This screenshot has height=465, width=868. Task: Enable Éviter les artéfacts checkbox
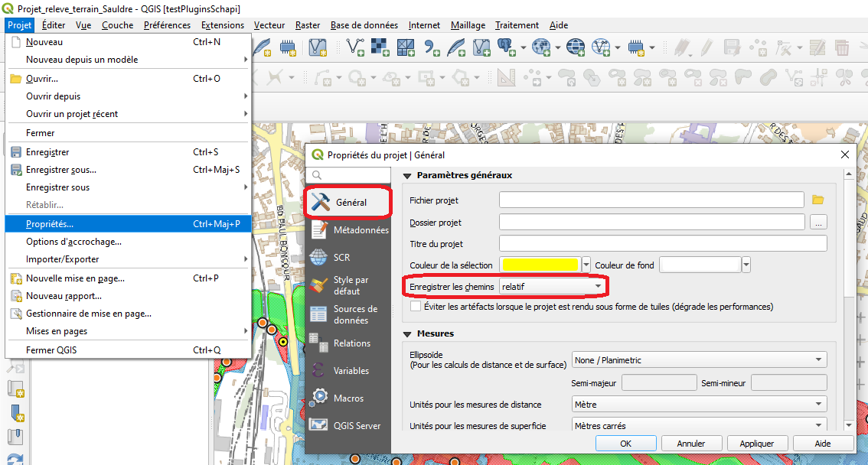pos(415,307)
